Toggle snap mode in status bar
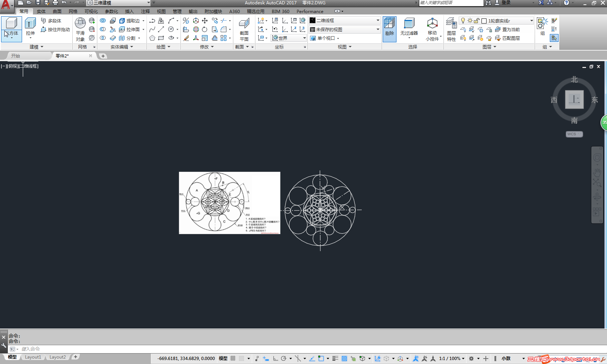Screen dimensions: 607x364 (x=241, y=359)
